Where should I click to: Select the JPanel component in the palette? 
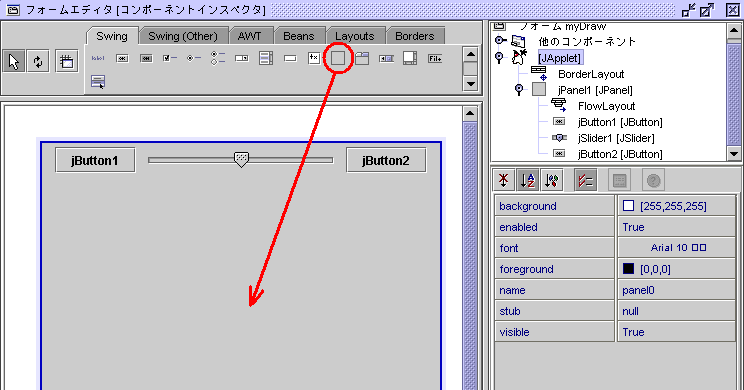338,58
